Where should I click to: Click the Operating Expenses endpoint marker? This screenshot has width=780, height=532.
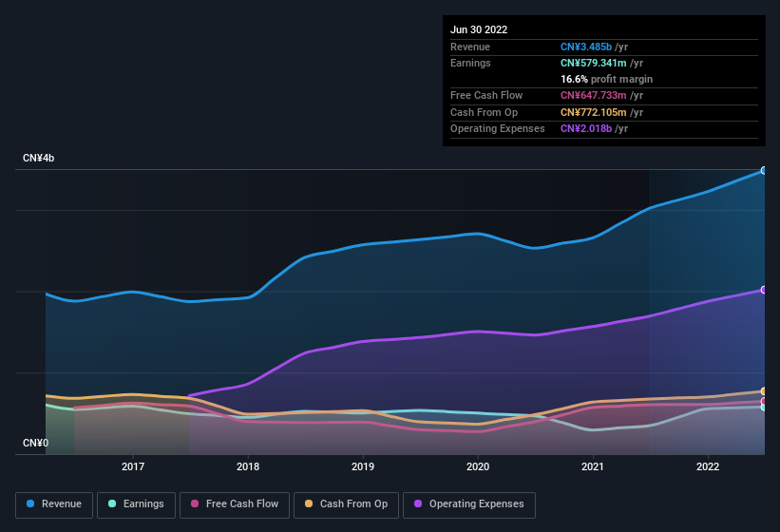[x=764, y=290]
